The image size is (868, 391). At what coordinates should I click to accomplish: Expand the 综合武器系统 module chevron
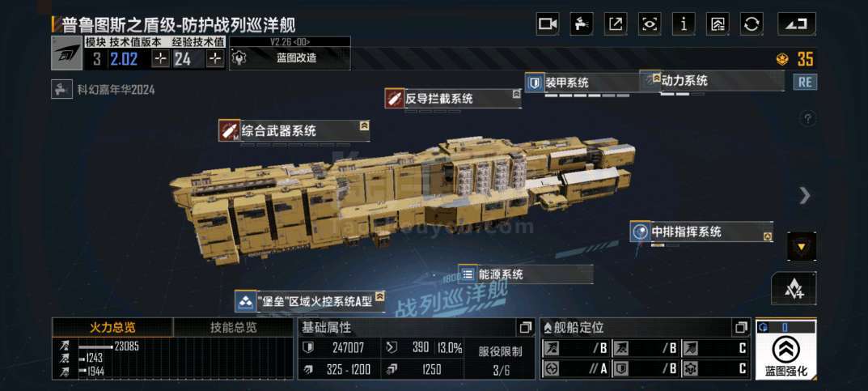coord(364,126)
